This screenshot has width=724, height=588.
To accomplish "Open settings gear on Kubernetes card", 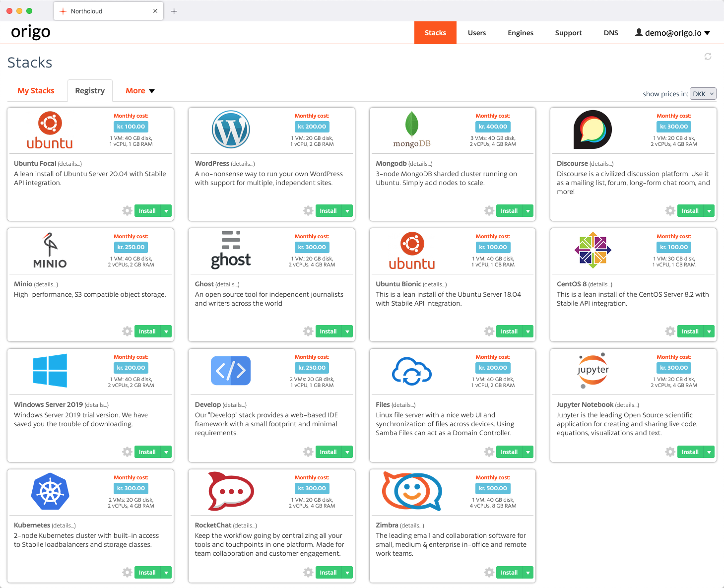I will coord(127,573).
